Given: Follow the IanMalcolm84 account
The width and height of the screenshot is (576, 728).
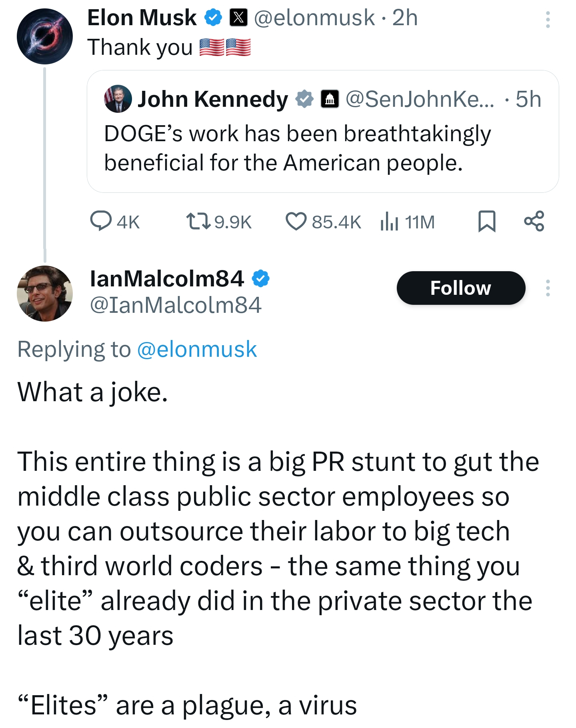Looking at the screenshot, I should point(461,288).
